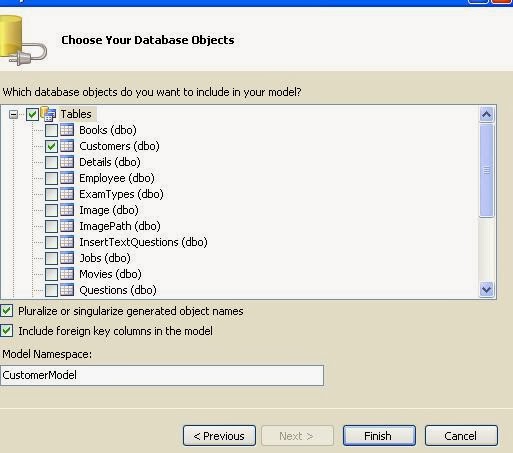This screenshot has width=513, height=453.
Task: Select the Details (dbo) row text
Action: tap(110, 162)
